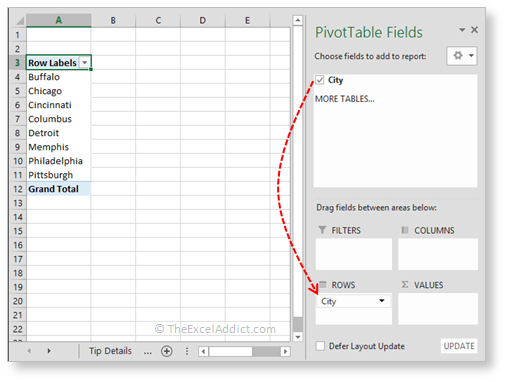
Task: Select all cells via corner triangle
Action: pos(20,21)
